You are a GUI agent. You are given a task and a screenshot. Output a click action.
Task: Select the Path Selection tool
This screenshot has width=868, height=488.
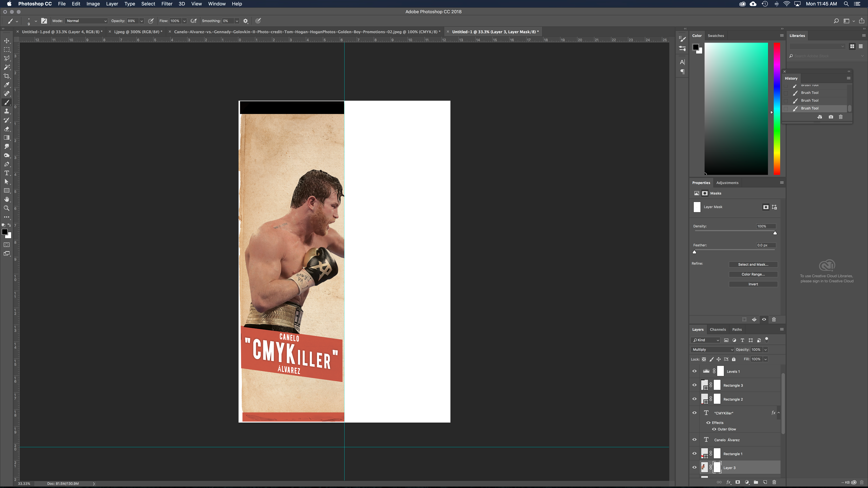7,182
